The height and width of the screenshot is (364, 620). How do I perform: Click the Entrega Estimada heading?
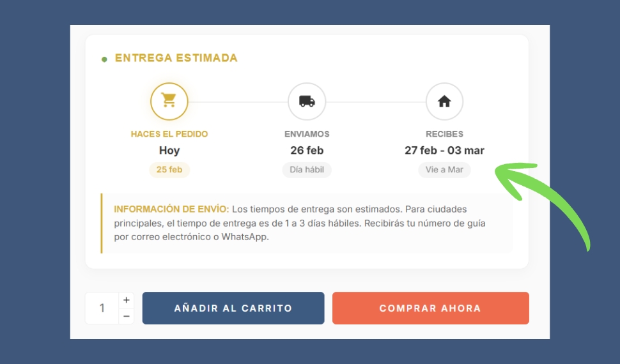click(x=176, y=58)
